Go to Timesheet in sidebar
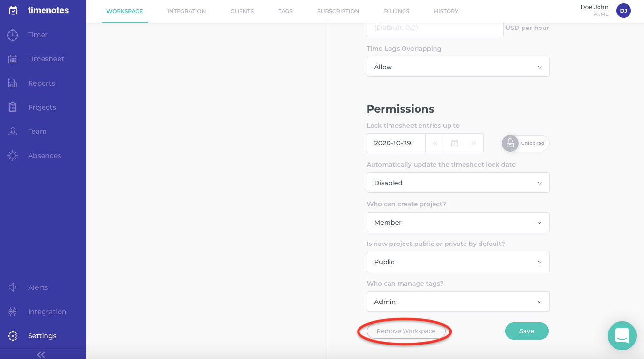Viewport: 644px width, 359px height. click(x=46, y=59)
